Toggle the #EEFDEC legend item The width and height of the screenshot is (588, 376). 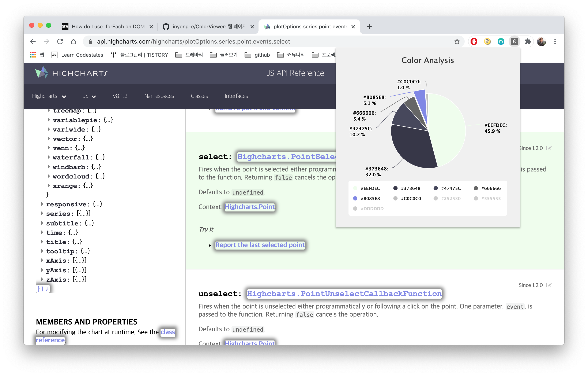click(x=366, y=188)
